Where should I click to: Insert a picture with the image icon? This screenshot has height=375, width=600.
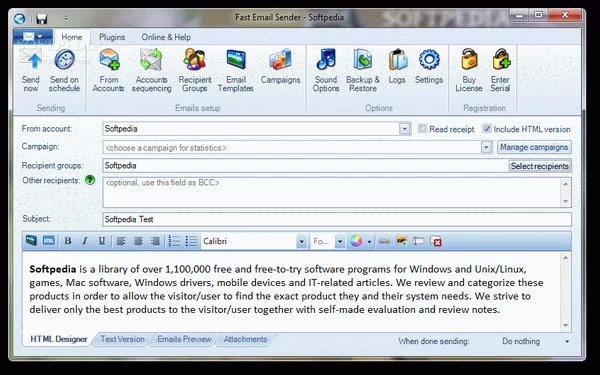click(x=401, y=241)
